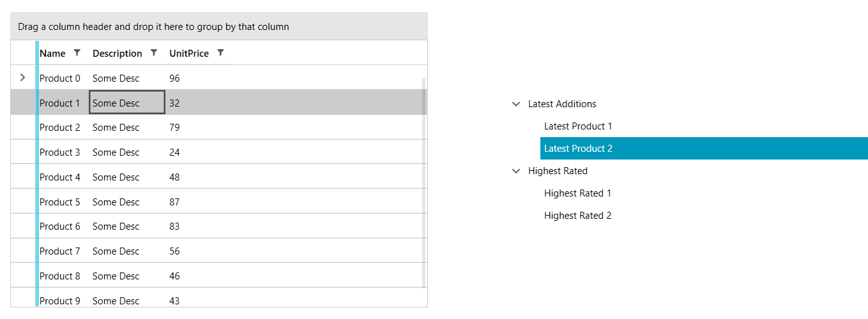Sort by the Description column header
This screenshot has height=319, width=868.
pos(117,54)
